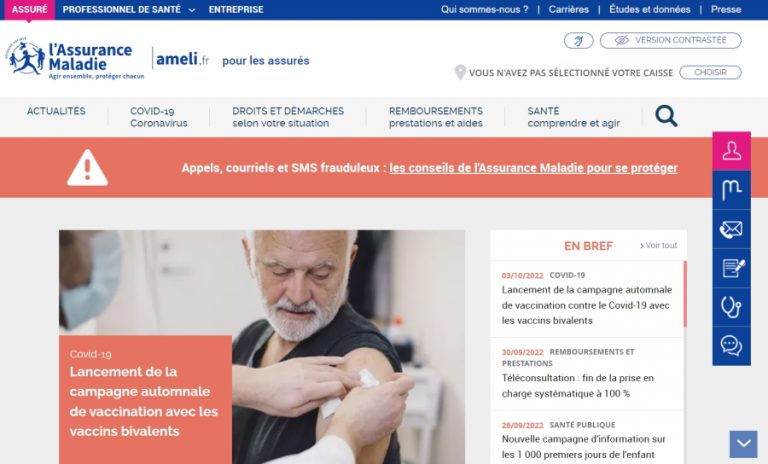Viewport: 768px width, 464px height.
Task: Open the Remboursements menu
Action: 435,117
